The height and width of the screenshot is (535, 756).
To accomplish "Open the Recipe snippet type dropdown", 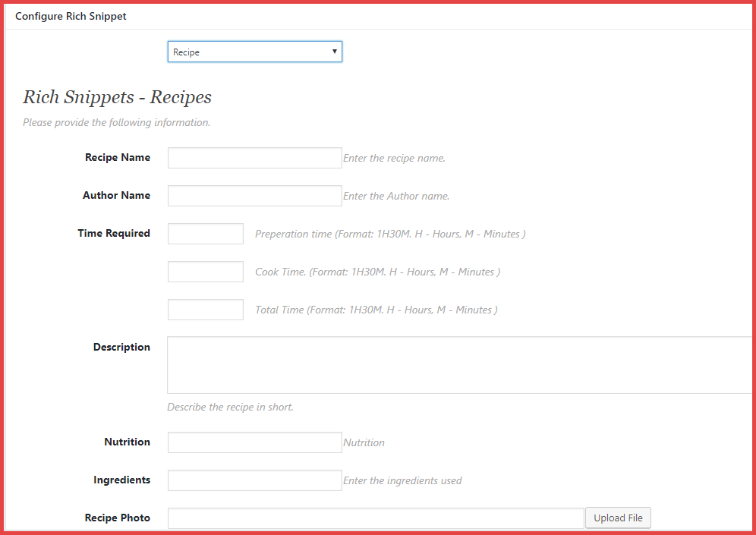I will pos(254,52).
